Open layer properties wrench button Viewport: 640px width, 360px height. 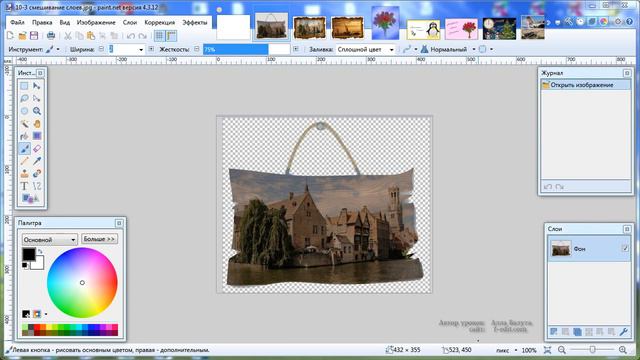coord(623,332)
